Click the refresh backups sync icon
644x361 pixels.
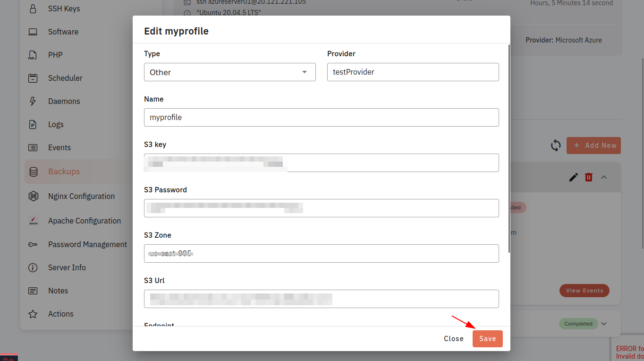pyautogui.click(x=556, y=146)
